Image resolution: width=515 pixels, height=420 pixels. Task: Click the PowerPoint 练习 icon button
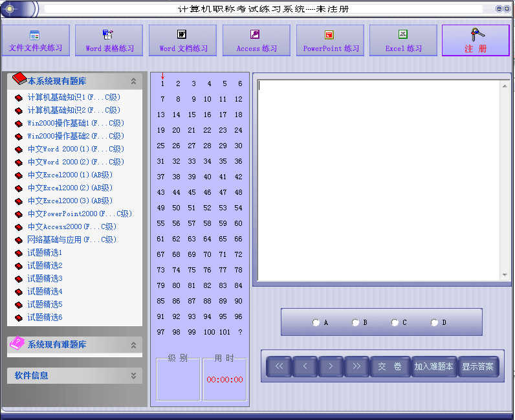(x=329, y=35)
